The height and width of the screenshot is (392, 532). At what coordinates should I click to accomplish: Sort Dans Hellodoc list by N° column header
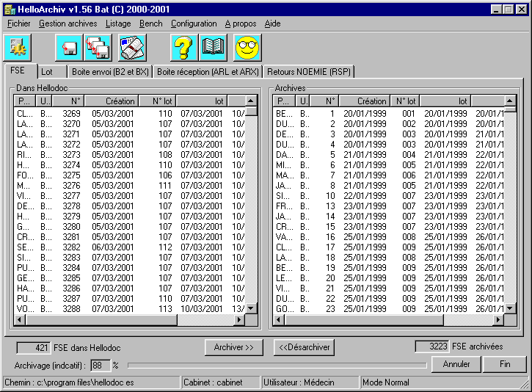click(68, 101)
